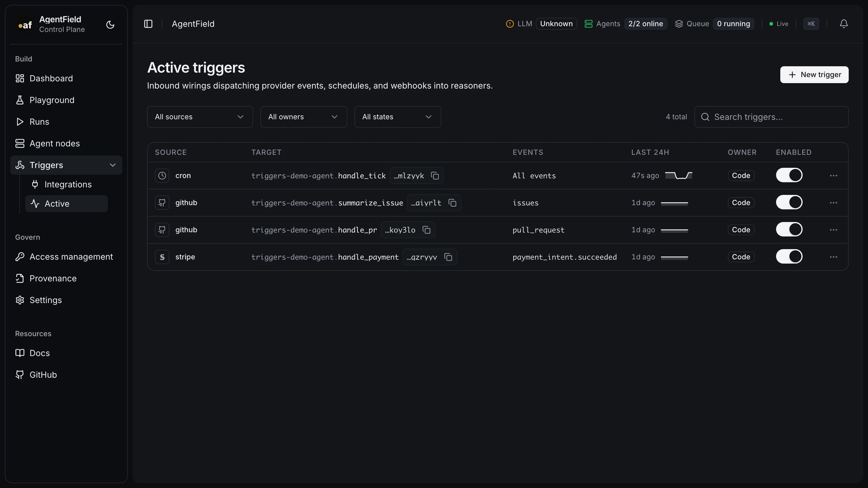
Task: Click the LLM warning status icon
Action: (510, 23)
